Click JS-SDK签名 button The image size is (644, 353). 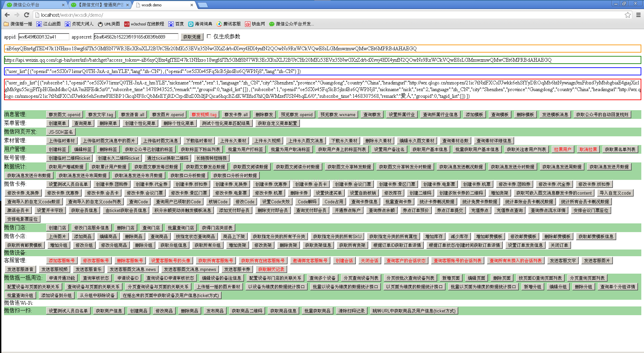(61, 132)
